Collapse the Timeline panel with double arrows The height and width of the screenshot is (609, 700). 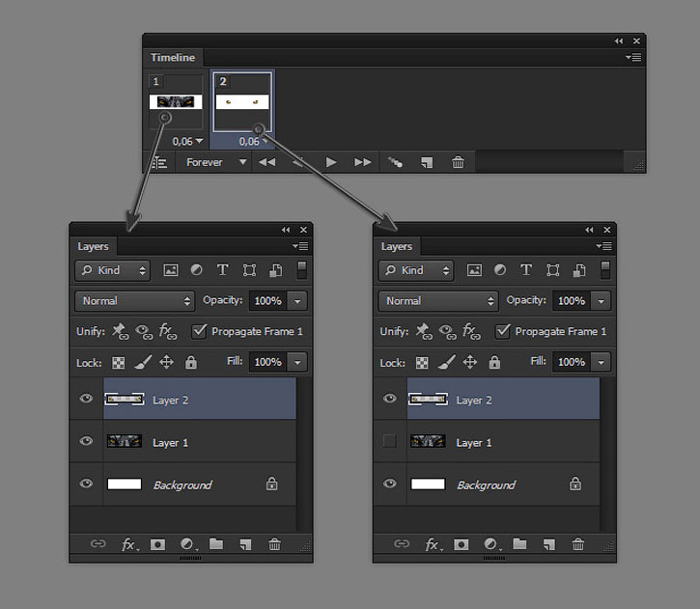click(619, 42)
